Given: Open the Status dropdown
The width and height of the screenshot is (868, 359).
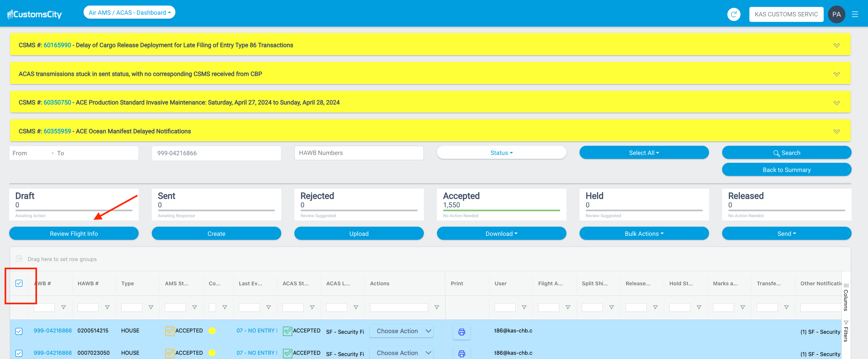Looking at the screenshot, I should [501, 153].
